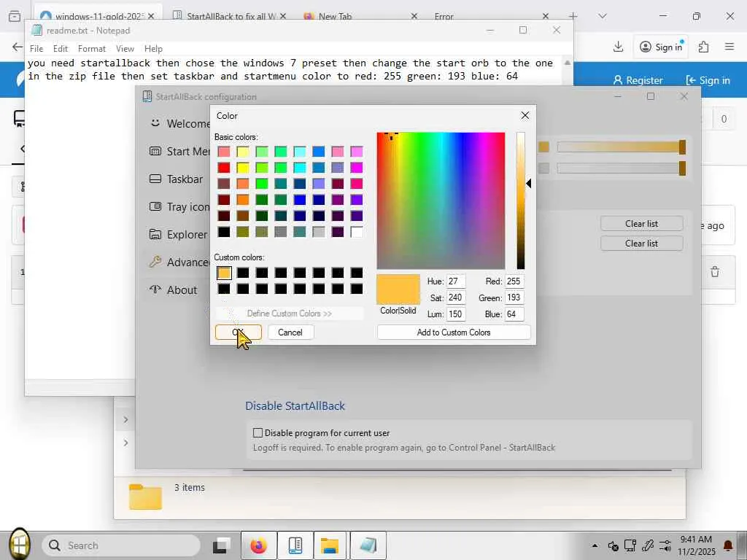Check Disable program for current user

[x=258, y=433]
